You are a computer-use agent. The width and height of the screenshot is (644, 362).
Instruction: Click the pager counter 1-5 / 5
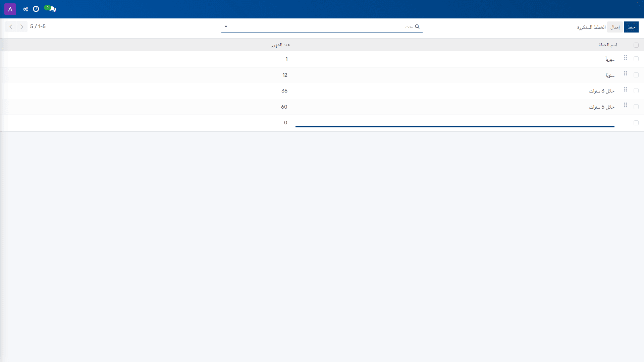(38, 26)
